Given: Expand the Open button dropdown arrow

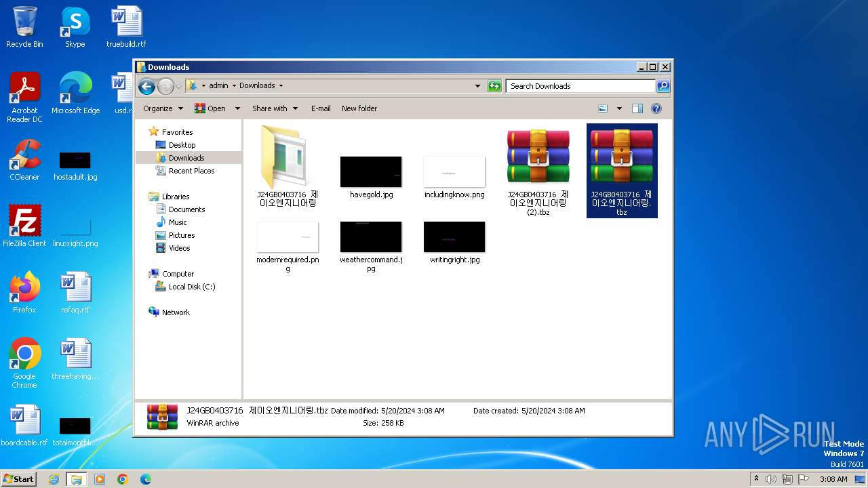Looking at the screenshot, I should 237,108.
